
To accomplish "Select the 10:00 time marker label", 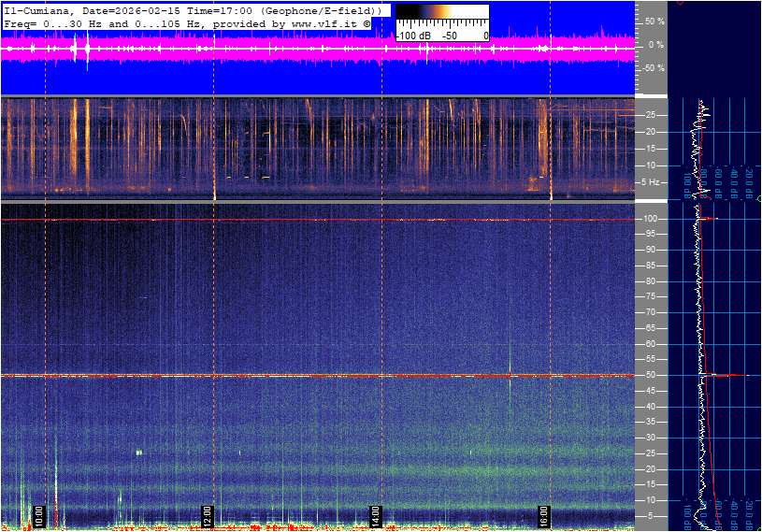I will [39, 515].
